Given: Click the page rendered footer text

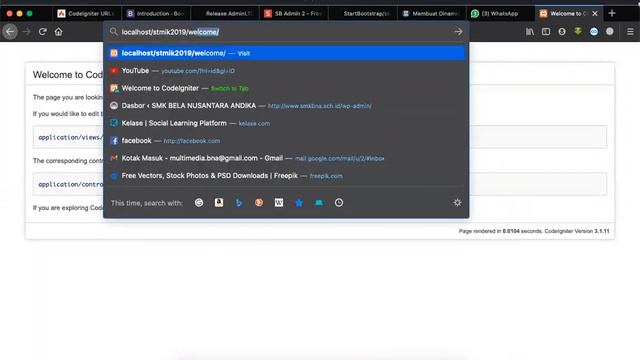Looking at the screenshot, I should pyautogui.click(x=534, y=231).
